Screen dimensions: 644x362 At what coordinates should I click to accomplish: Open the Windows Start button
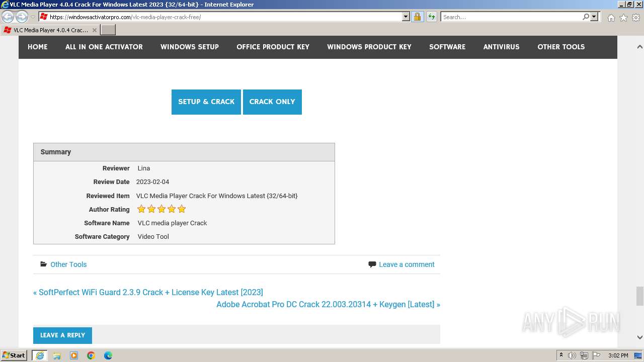click(14, 355)
